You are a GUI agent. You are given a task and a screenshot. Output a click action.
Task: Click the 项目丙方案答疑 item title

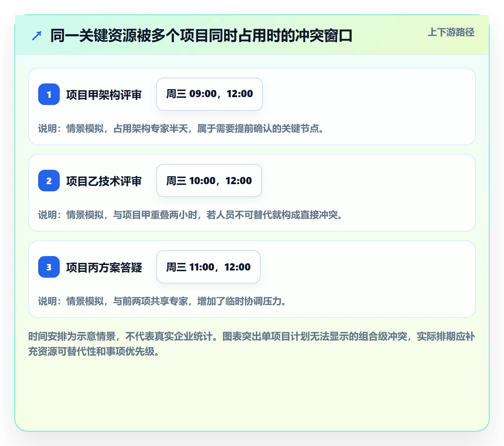pos(104,267)
